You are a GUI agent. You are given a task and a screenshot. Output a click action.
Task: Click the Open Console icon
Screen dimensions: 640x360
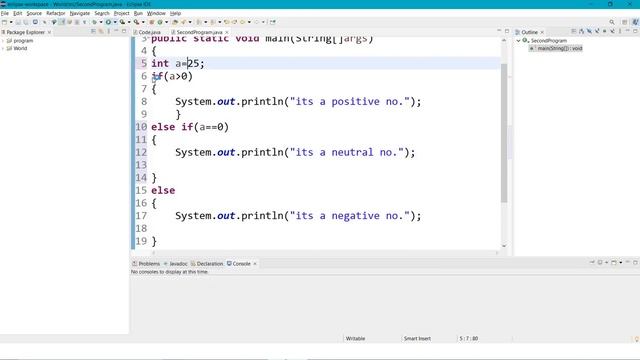coord(613,262)
